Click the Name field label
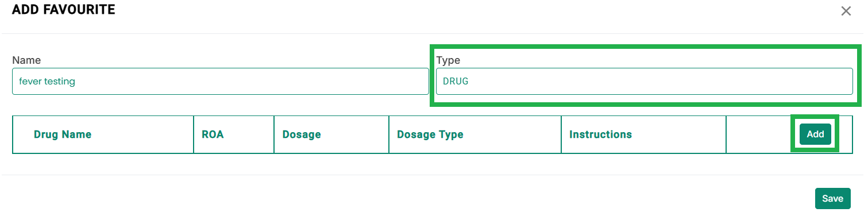Image resolution: width=868 pixels, height=212 pixels. click(x=26, y=60)
